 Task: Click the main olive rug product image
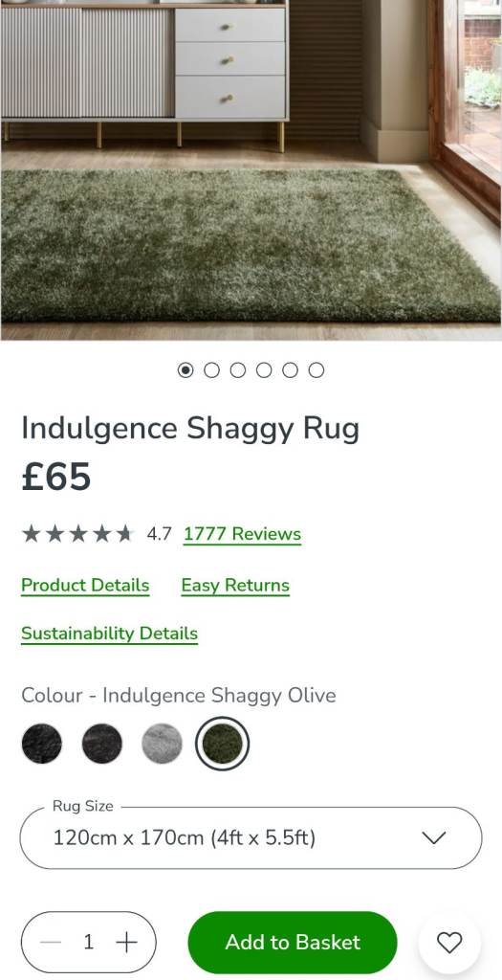pos(251,170)
